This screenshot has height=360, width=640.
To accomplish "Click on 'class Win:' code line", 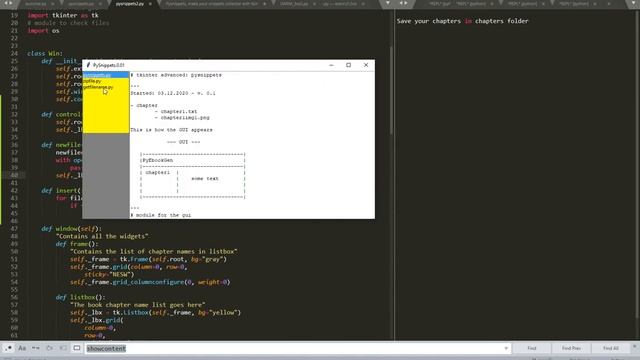I will 45,53.
